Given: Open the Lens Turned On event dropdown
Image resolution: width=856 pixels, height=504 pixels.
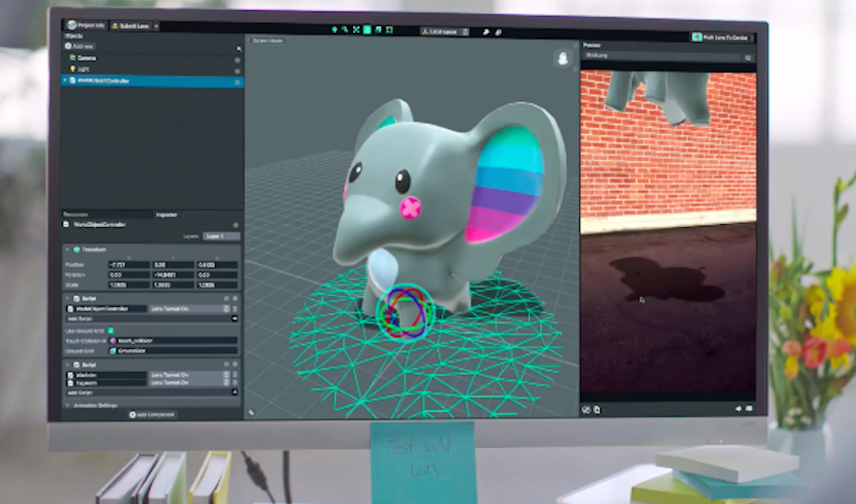Looking at the screenshot, I should tap(183, 309).
